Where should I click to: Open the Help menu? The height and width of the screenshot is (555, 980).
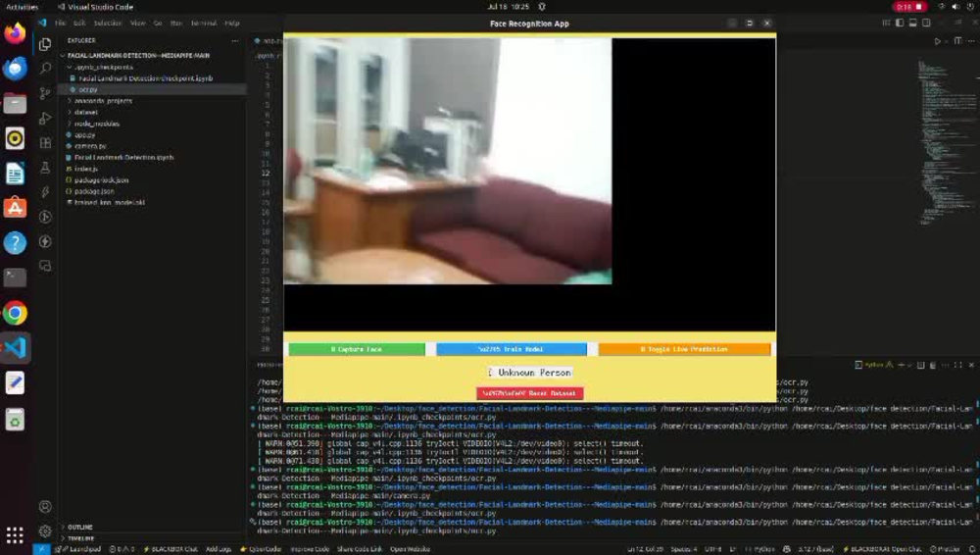[232, 24]
